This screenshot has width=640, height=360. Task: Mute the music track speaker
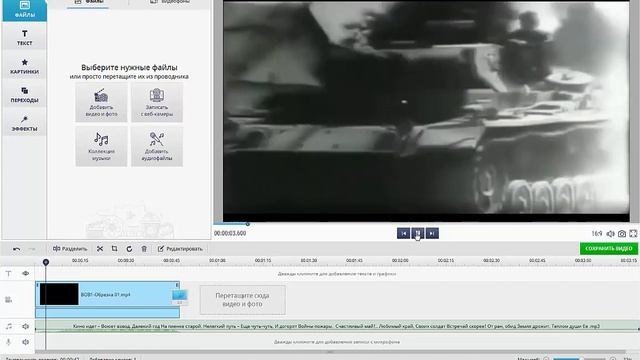pyautogui.click(x=25, y=326)
